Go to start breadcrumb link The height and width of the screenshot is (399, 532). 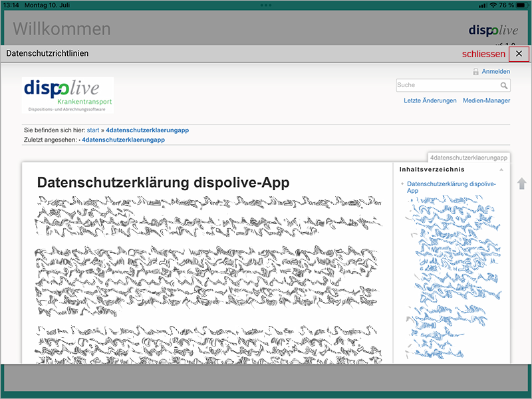click(93, 130)
